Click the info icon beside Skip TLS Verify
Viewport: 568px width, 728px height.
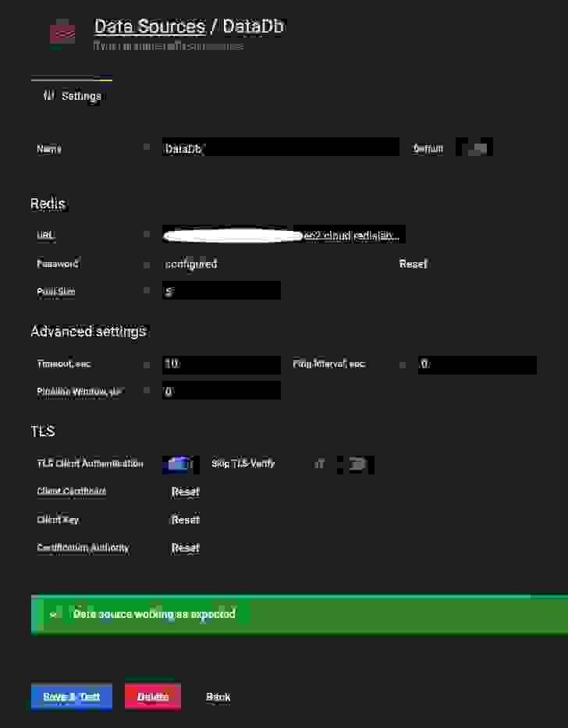click(x=319, y=464)
